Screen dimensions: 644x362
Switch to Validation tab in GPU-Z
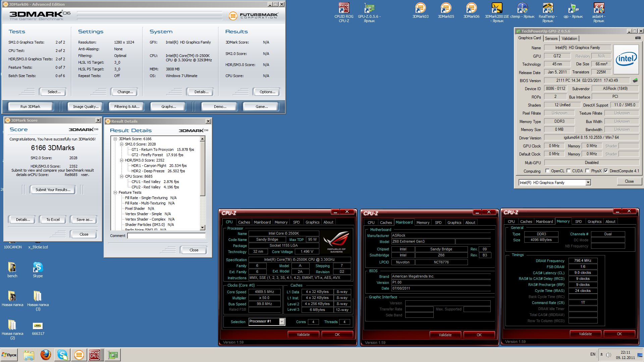tap(569, 39)
